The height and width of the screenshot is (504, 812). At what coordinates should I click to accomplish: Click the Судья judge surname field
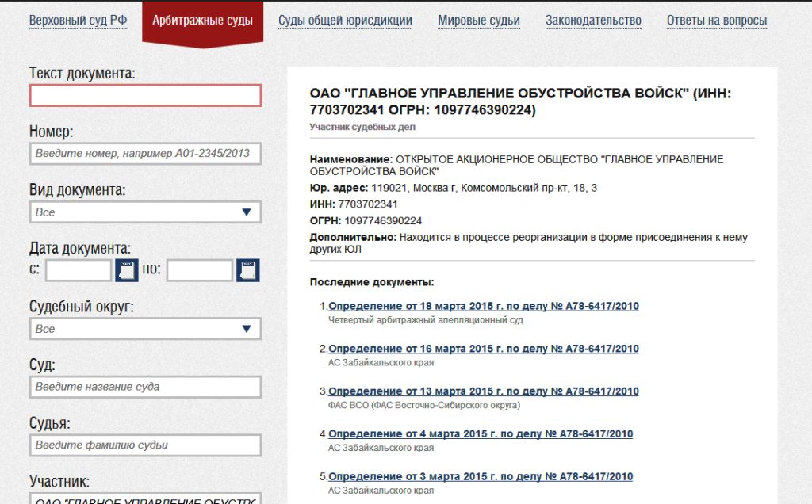(x=145, y=445)
